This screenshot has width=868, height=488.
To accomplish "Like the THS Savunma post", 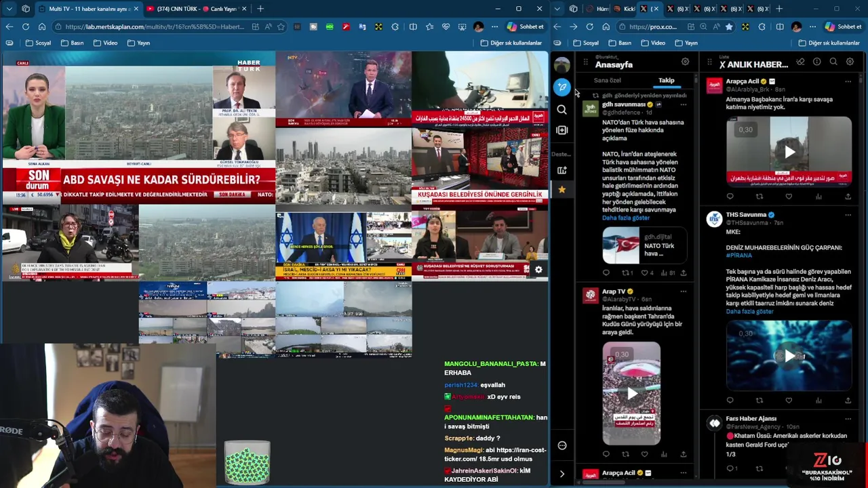I will pyautogui.click(x=789, y=400).
